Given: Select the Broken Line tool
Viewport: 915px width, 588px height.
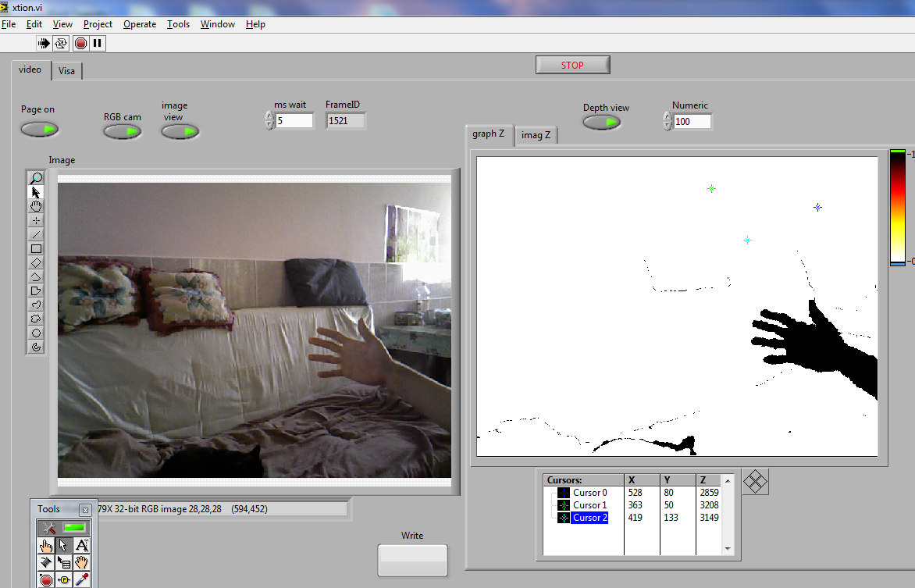Looking at the screenshot, I should [36, 276].
